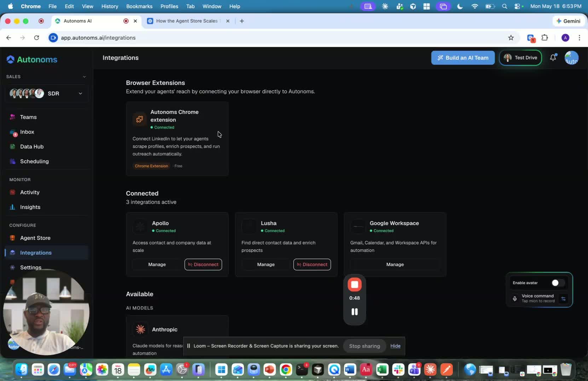This screenshot has width=588, height=381.
Task: Select the '3 integrations active' text
Action: tap(151, 202)
